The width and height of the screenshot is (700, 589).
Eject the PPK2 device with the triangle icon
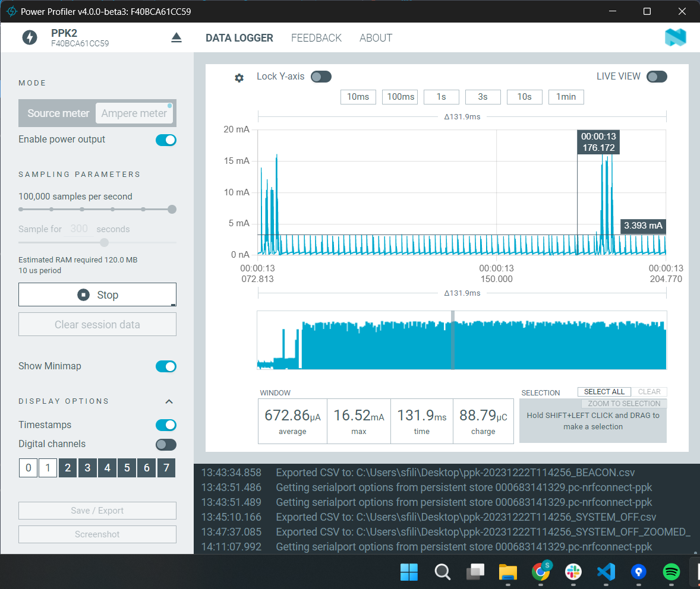point(176,37)
